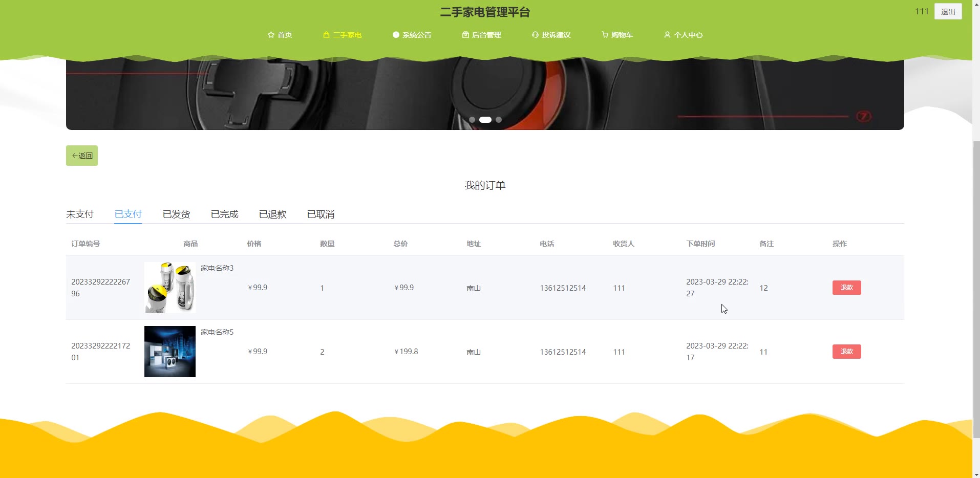The width and height of the screenshot is (980, 478).
Task: Switch to the 已完成 tab
Action: (224, 214)
